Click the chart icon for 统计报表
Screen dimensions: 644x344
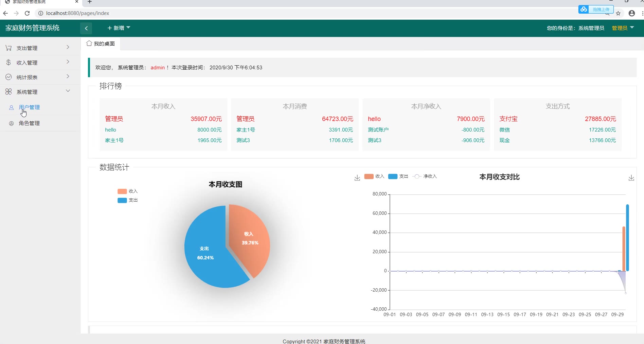pyautogui.click(x=8, y=77)
